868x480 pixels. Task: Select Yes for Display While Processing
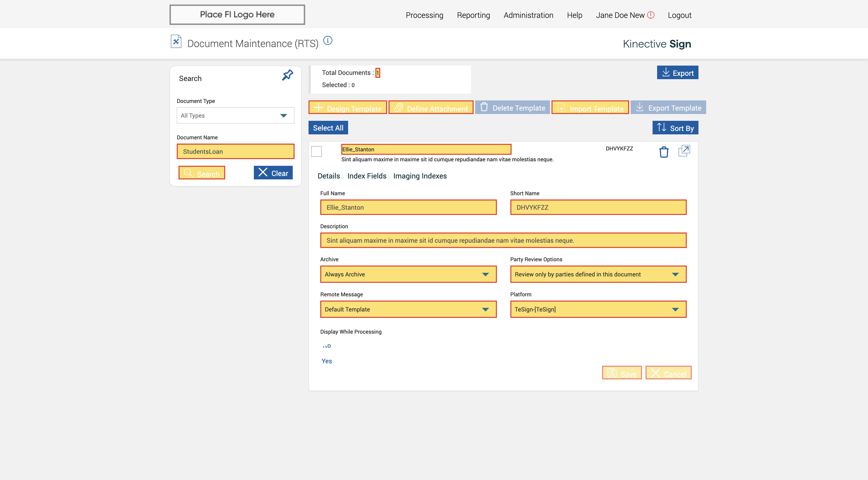326,361
